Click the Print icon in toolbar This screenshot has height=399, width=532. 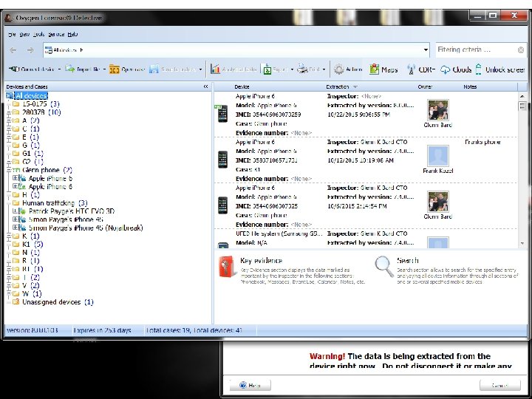(302, 69)
